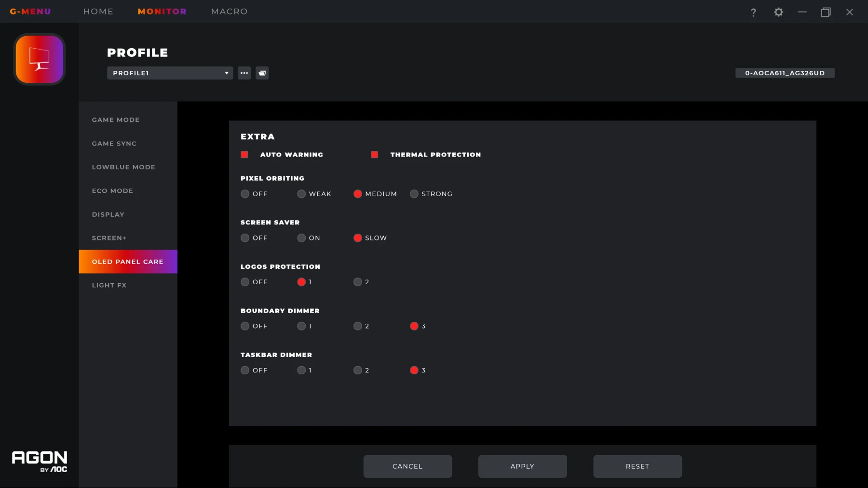
Task: Open the PROFILE1 dropdown
Action: pyautogui.click(x=169, y=73)
